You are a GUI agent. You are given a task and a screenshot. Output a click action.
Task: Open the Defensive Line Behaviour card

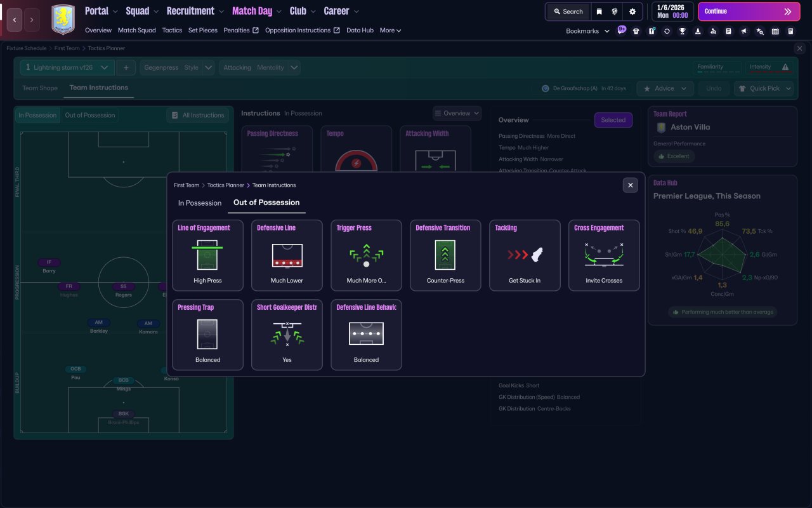tap(366, 335)
